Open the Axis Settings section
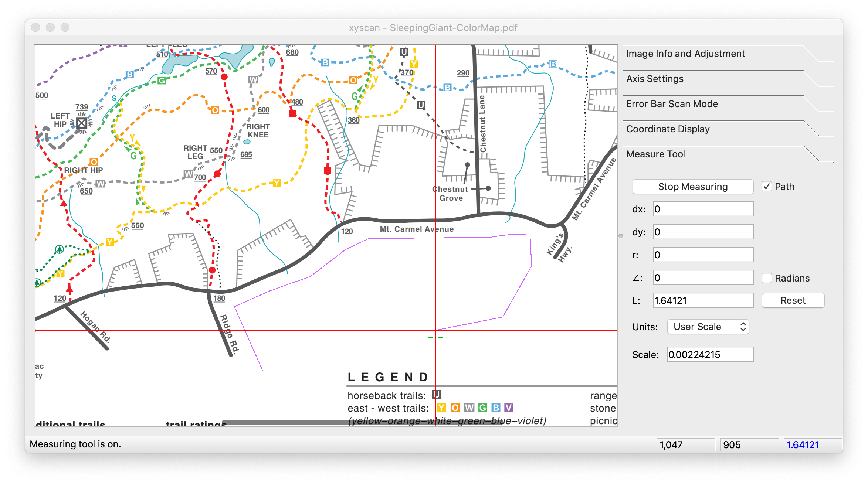The height and width of the screenshot is (484, 868). (655, 79)
